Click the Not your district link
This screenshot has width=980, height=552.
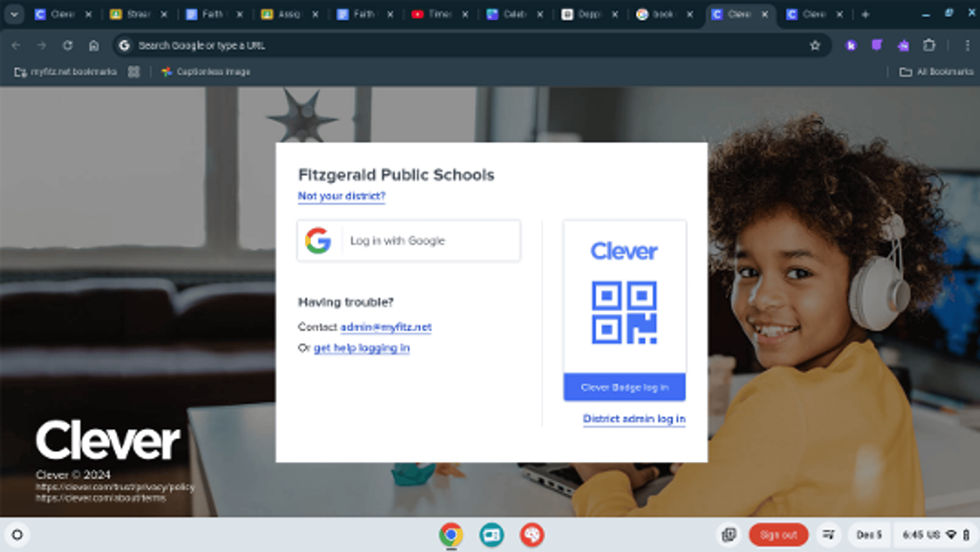coord(342,196)
